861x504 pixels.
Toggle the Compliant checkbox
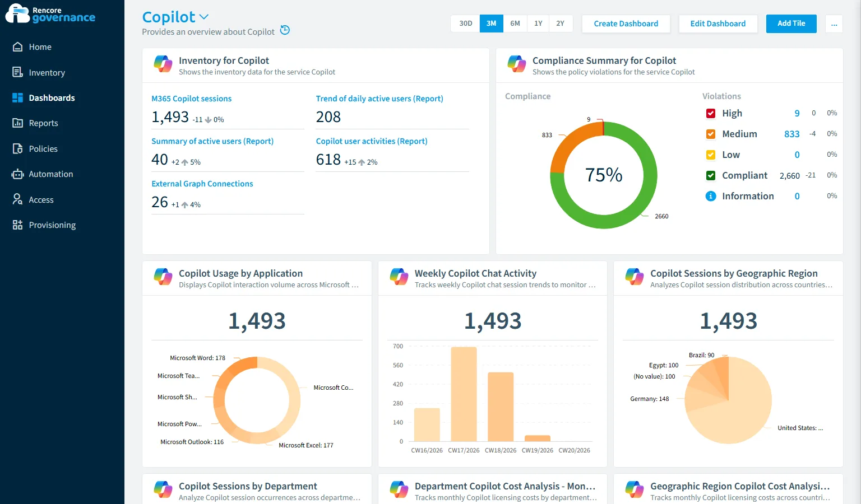click(x=711, y=175)
